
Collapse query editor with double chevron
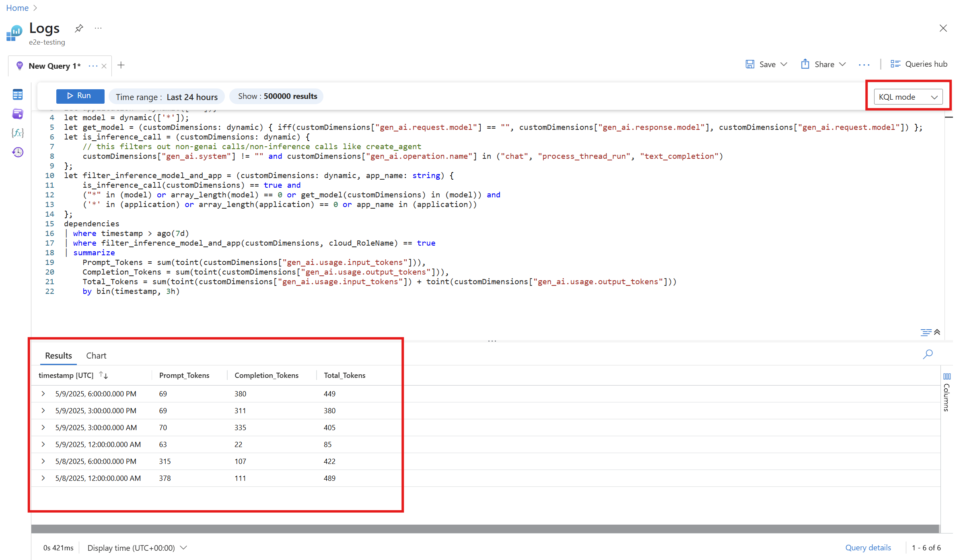[937, 332]
